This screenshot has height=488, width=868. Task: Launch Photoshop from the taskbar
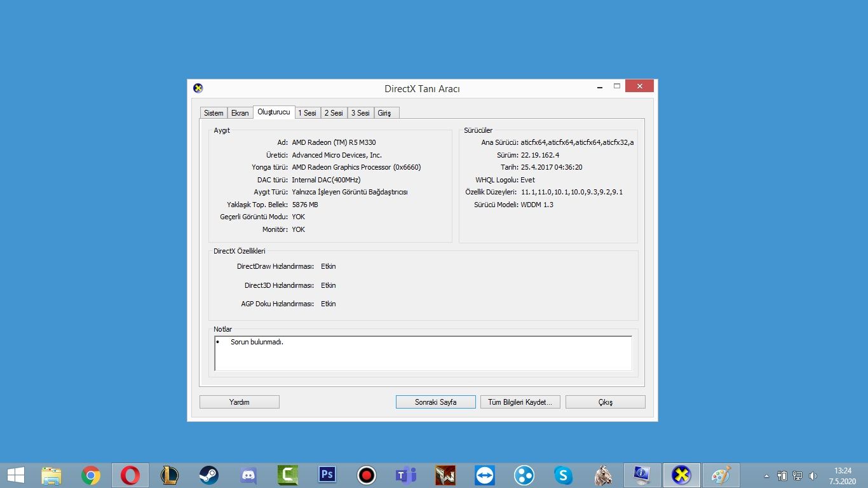[327, 475]
